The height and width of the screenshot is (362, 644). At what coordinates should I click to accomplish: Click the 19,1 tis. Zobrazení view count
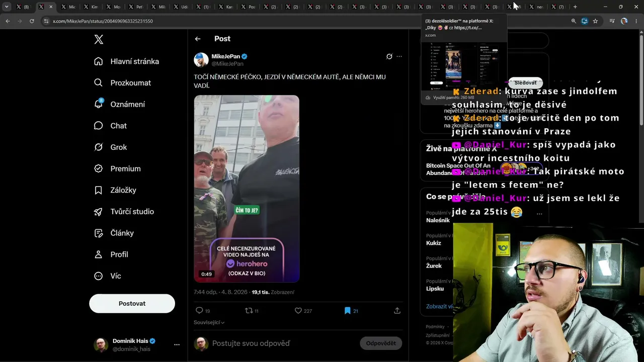pos(273,292)
